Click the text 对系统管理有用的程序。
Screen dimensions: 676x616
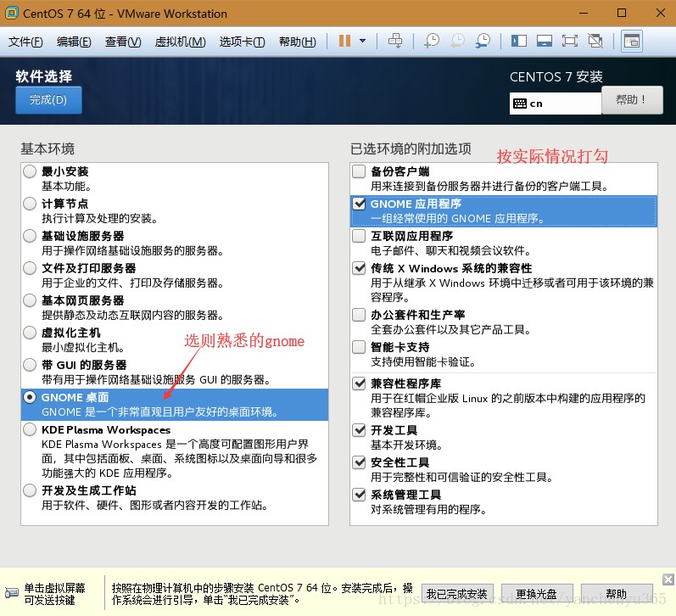[x=429, y=509]
